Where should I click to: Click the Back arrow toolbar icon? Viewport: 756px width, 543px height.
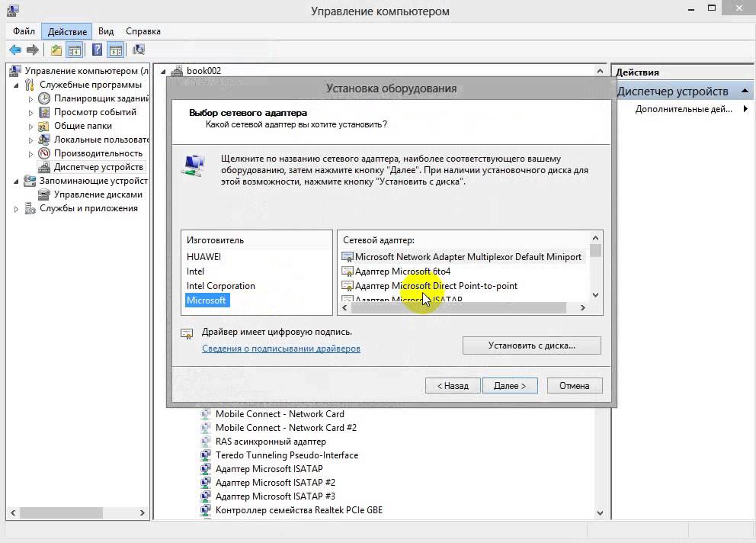15,50
